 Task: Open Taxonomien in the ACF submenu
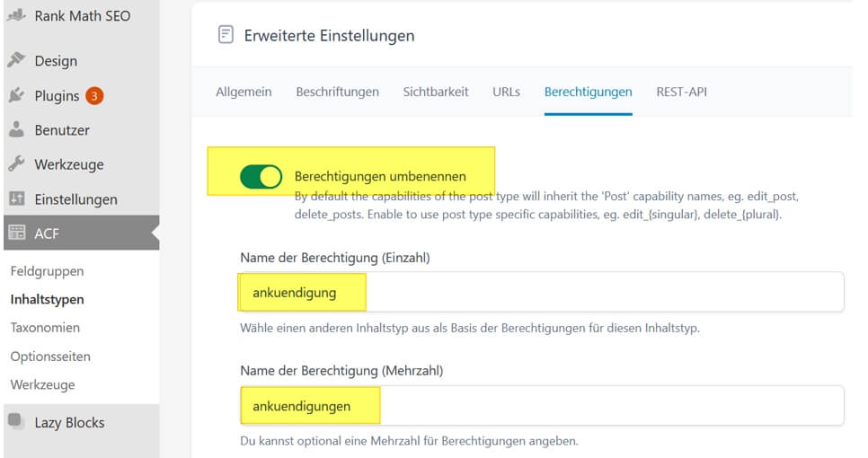coord(45,328)
